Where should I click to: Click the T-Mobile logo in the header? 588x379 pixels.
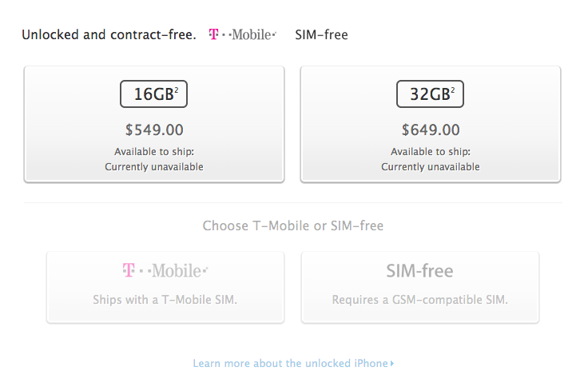click(x=242, y=35)
